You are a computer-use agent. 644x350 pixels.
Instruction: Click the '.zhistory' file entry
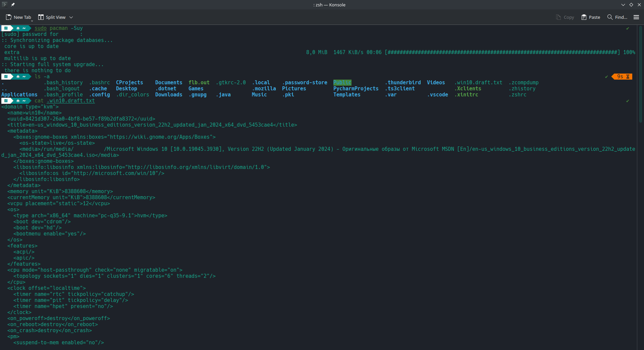522,89
